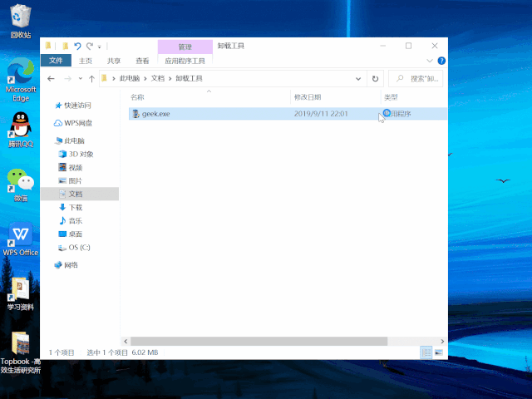Sort by the 名称 column header
This screenshot has height=399, width=532.
pyautogui.click(x=209, y=97)
